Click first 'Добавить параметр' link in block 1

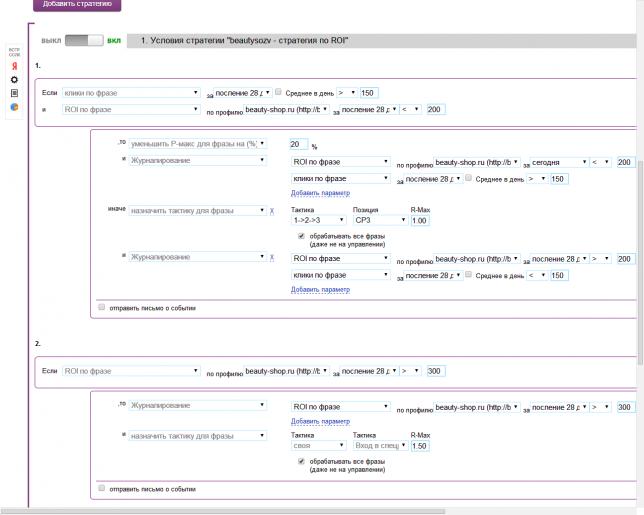320,191
